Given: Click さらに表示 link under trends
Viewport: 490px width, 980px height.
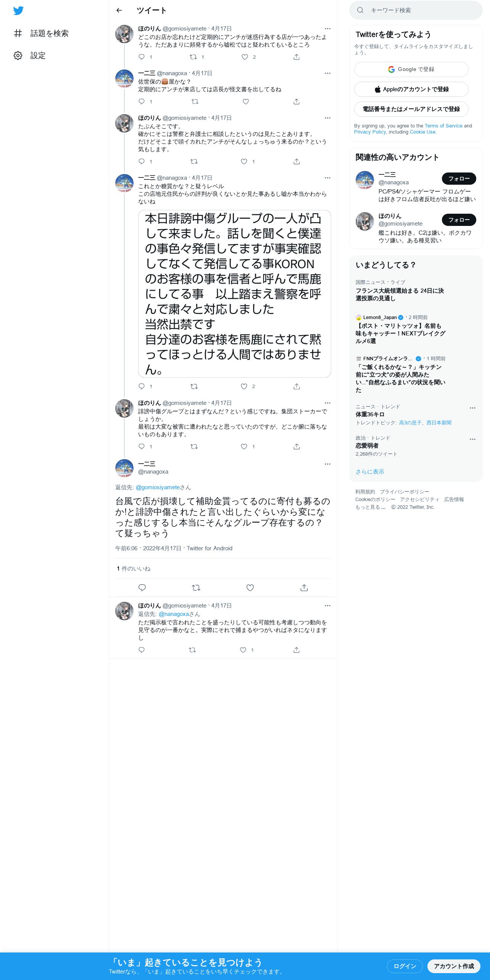Looking at the screenshot, I should tap(370, 472).
